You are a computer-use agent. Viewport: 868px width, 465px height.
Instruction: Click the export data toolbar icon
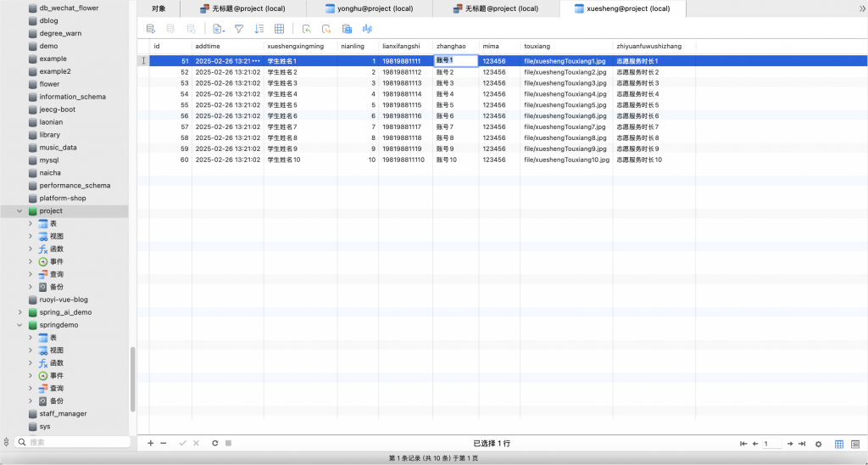325,29
